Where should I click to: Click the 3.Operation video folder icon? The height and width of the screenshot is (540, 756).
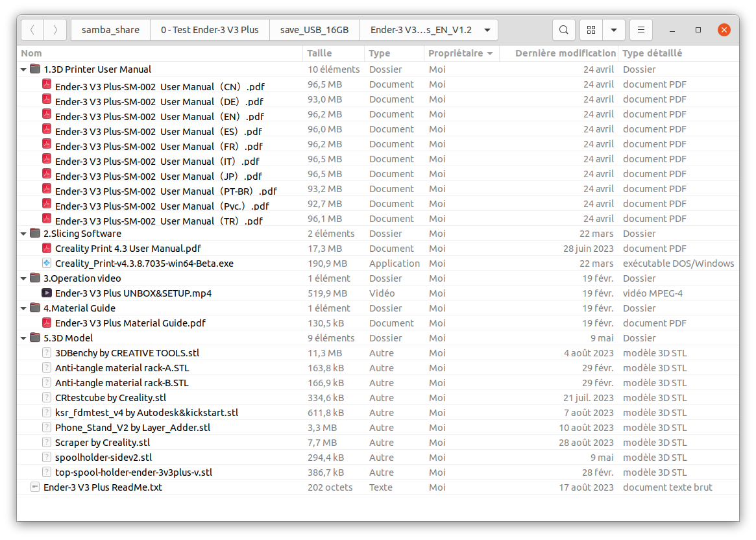point(34,278)
